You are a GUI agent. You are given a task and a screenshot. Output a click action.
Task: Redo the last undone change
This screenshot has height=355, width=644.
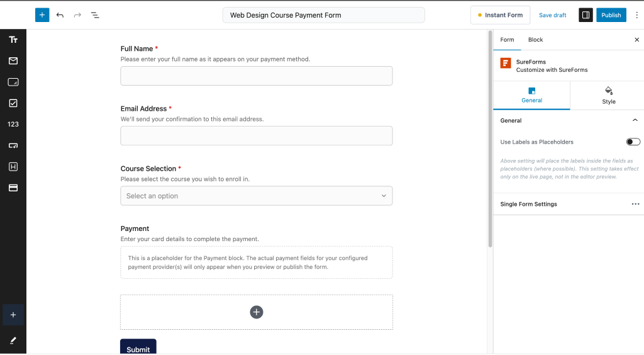coord(77,15)
